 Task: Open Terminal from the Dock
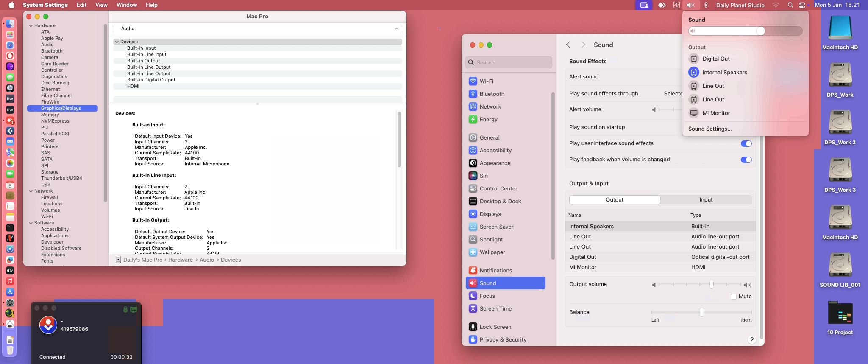pos(10,227)
